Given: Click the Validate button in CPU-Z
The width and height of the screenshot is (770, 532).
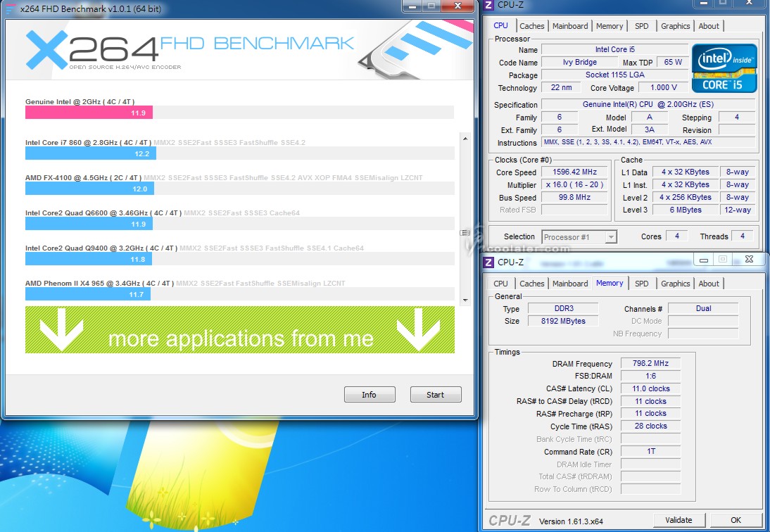Looking at the screenshot, I should pyautogui.click(x=679, y=520).
